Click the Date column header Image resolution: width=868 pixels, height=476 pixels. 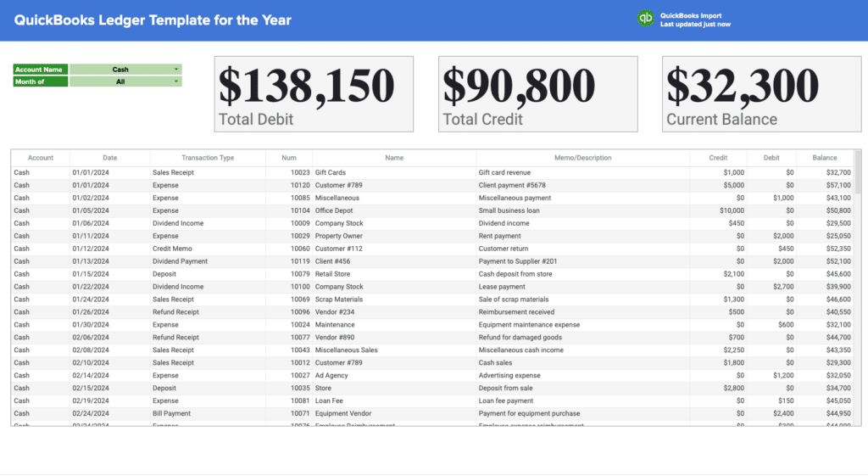click(x=109, y=158)
